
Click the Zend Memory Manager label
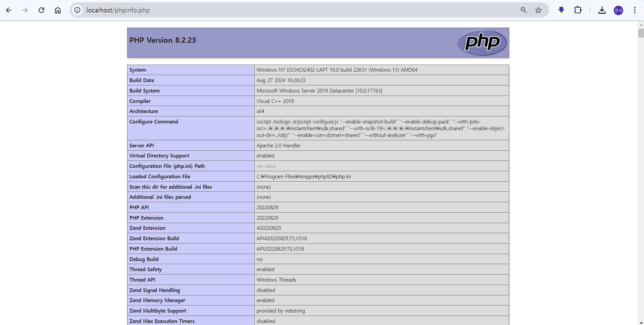pos(157,300)
